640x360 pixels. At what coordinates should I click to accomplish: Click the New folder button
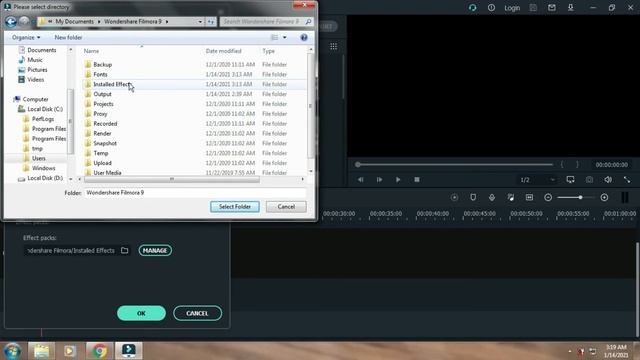point(68,37)
